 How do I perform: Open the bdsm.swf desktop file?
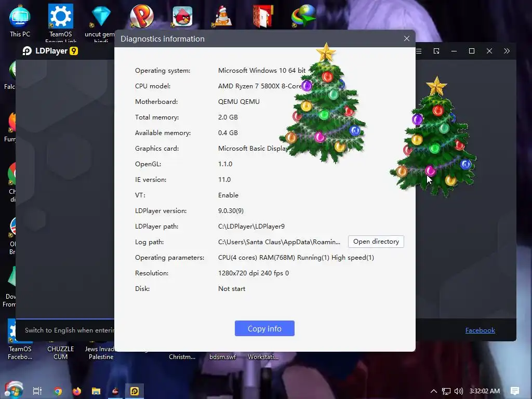[222, 356]
